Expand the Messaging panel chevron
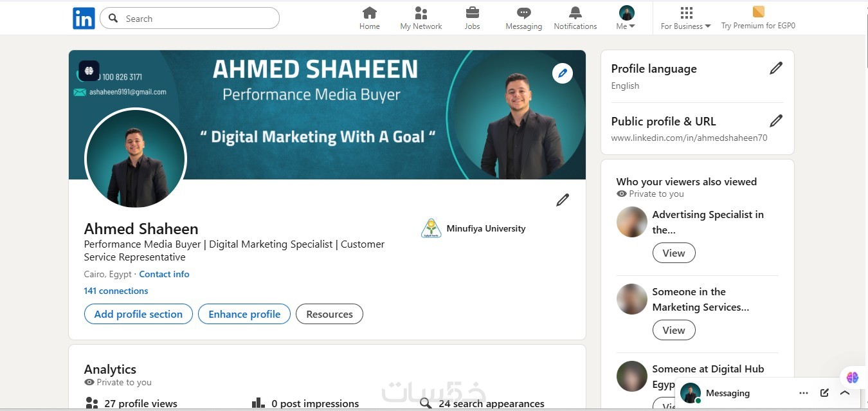868x411 pixels. [x=845, y=393]
